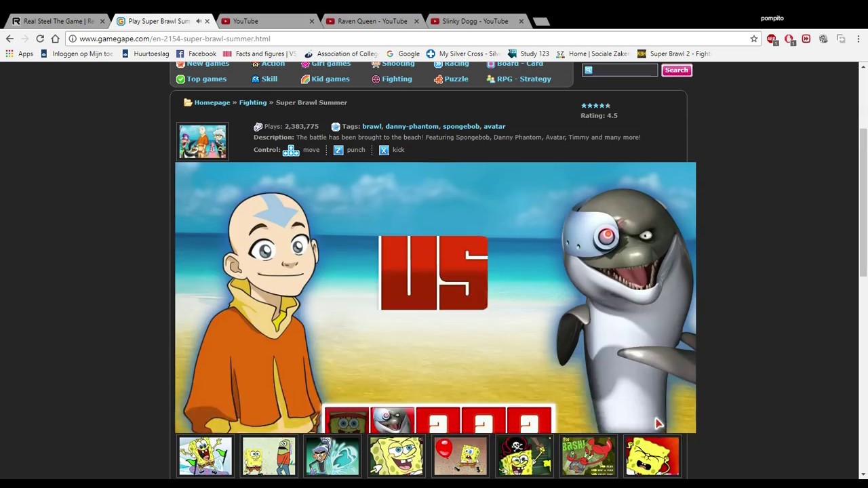The image size is (868, 488).
Task: Click the X key kick icon
Action: pos(384,150)
